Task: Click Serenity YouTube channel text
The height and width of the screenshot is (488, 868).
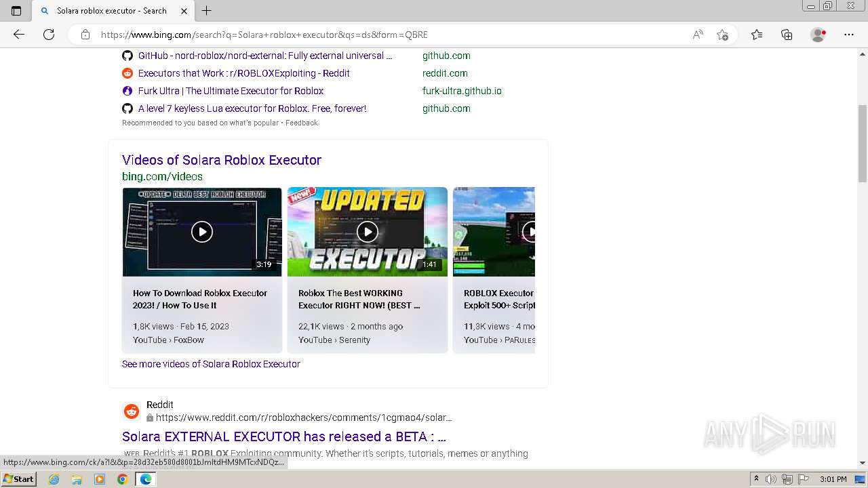Action: tap(355, 340)
